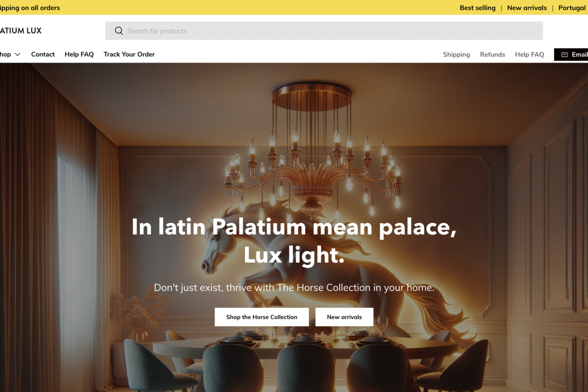Click Shop the Horse Collection button
This screenshot has width=588, height=392.
point(262,317)
